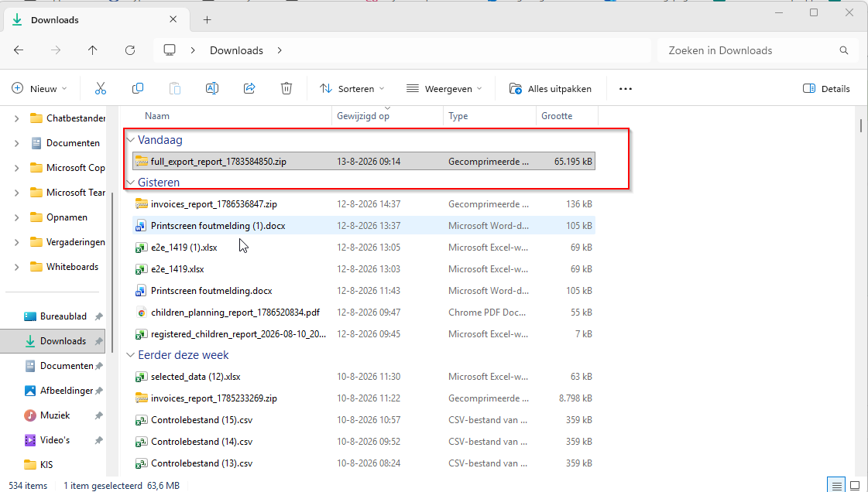Select selected_data (12).xlsx
The width and height of the screenshot is (868, 492).
364,377
